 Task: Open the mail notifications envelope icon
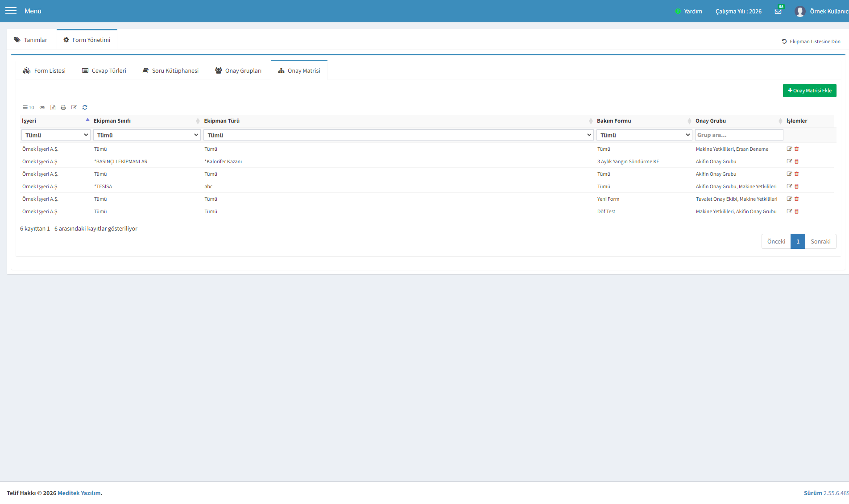778,11
